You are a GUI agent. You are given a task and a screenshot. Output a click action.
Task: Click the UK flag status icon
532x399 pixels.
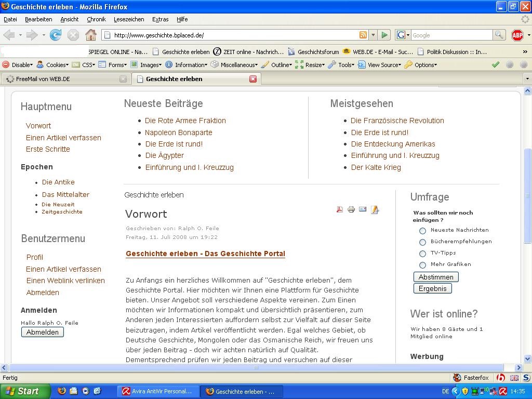click(514, 378)
